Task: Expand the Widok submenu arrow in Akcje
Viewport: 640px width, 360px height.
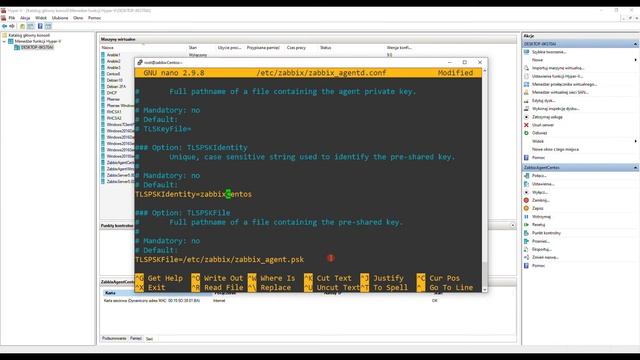Action: (x=636, y=141)
